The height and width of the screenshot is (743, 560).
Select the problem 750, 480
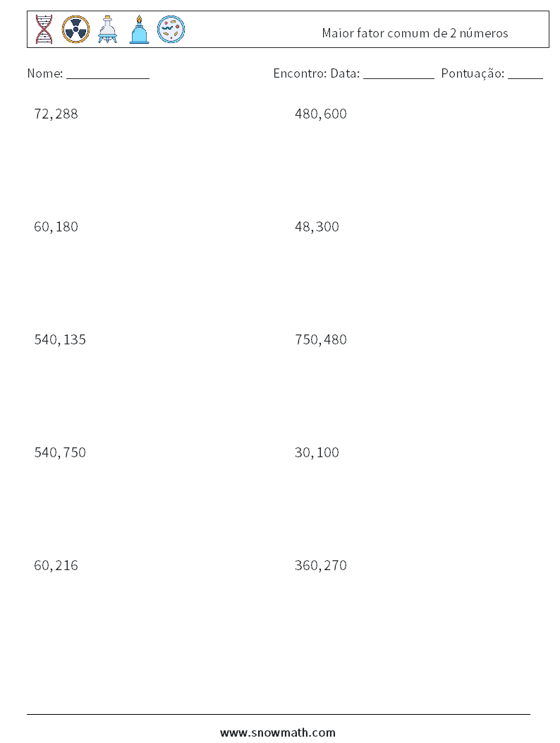point(321,340)
